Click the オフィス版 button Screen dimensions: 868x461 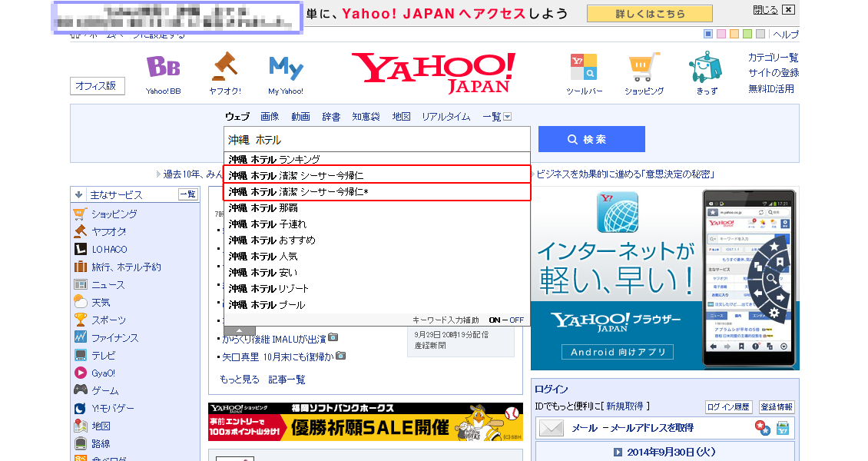[98, 86]
